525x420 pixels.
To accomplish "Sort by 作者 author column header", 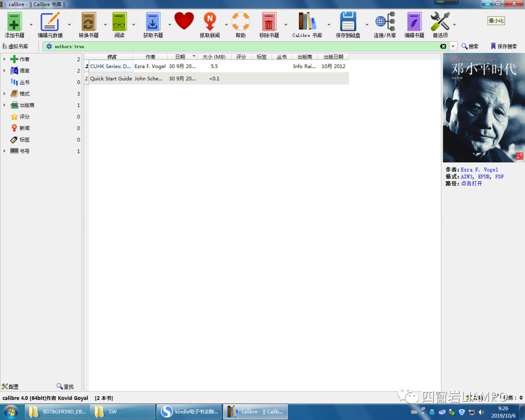I will point(150,56).
